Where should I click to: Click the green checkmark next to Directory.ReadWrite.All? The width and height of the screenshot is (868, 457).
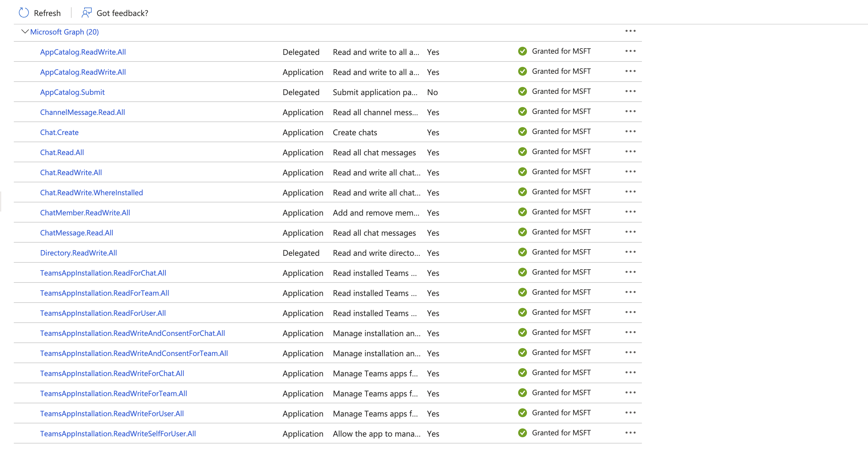pos(523,252)
